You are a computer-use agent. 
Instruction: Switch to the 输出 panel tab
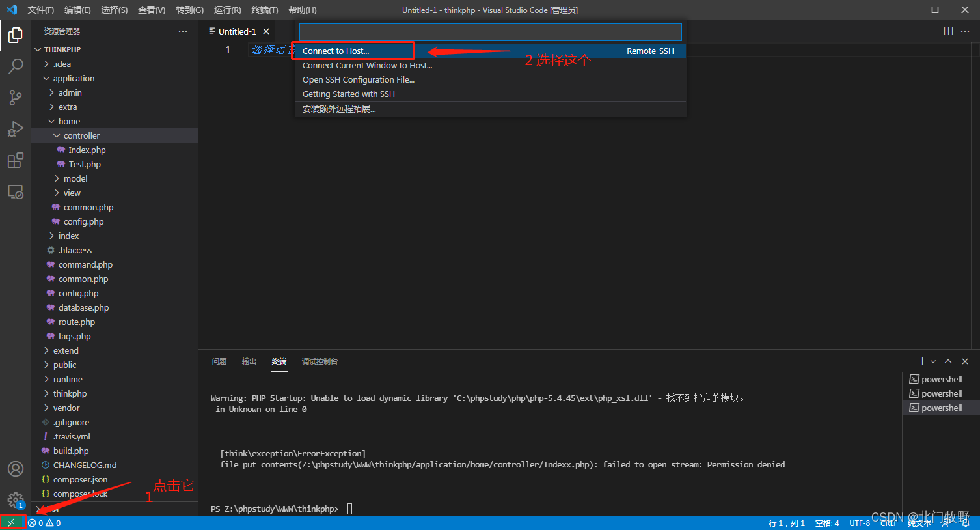click(x=249, y=361)
